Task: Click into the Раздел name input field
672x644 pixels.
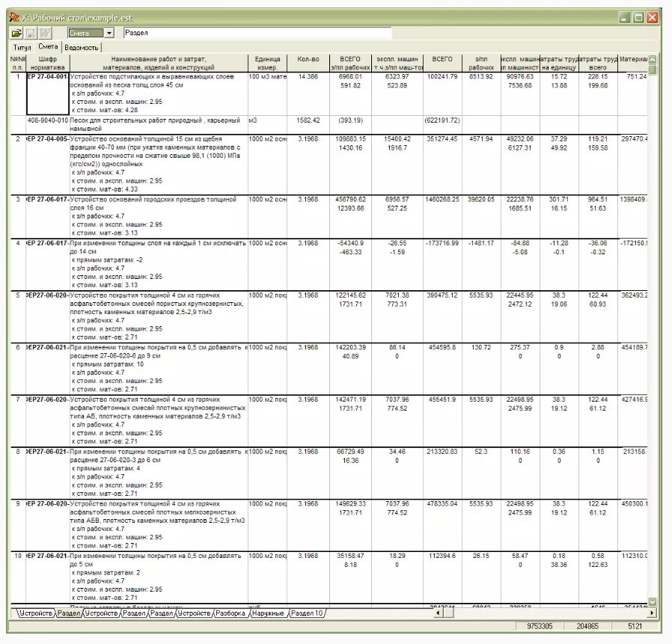Action: tap(257, 33)
